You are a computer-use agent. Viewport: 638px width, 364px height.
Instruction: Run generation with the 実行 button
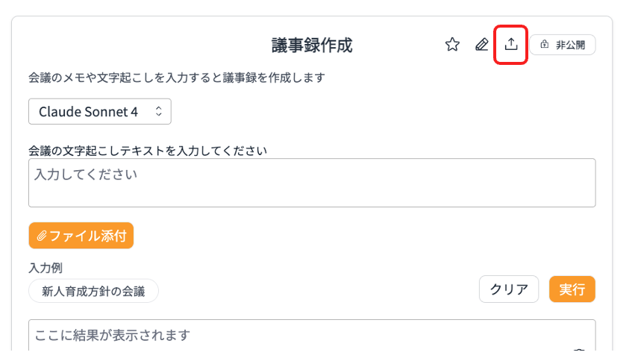(x=572, y=289)
